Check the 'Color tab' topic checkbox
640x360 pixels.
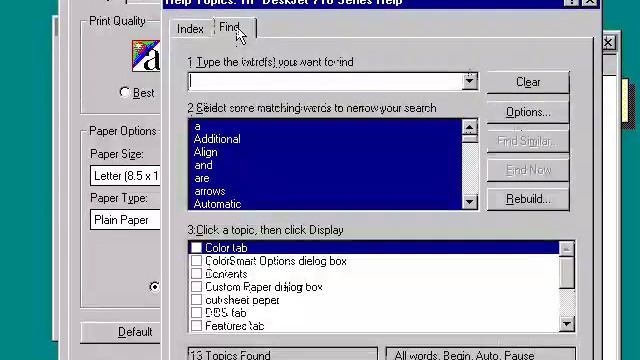196,247
